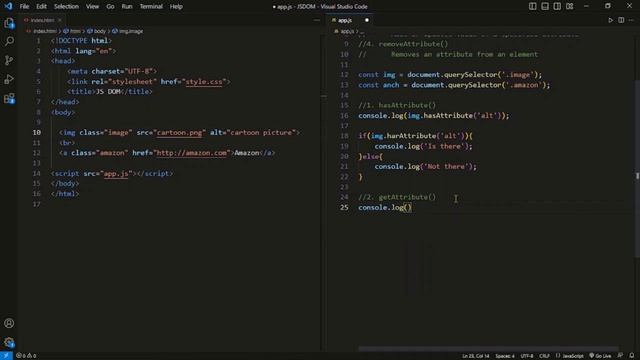Click the '<title>JS DOM</title>' line
Image resolution: width=640 pixels, height=360 pixels.
click(x=110, y=92)
